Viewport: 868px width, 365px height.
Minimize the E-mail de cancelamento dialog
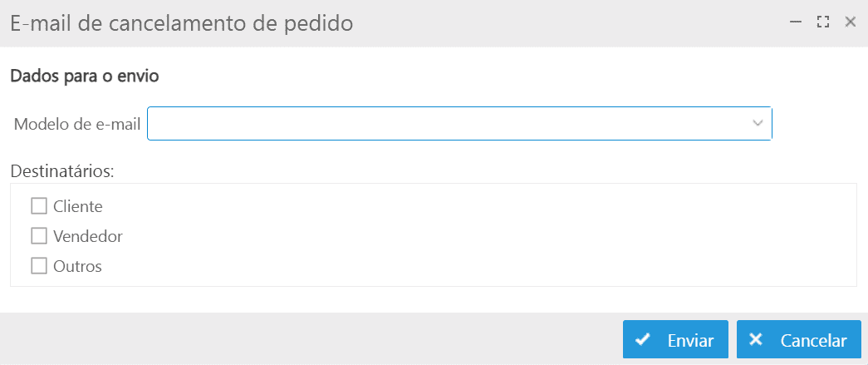coord(796,22)
